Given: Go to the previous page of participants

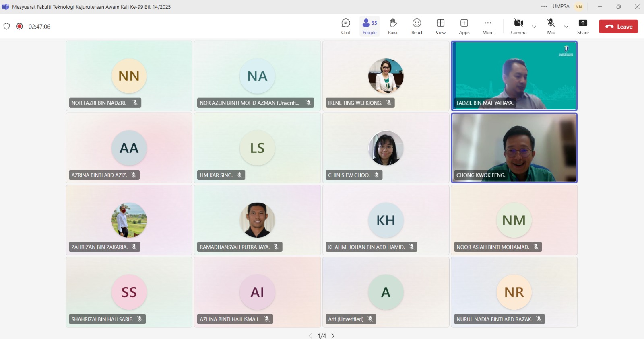Looking at the screenshot, I should (310, 336).
